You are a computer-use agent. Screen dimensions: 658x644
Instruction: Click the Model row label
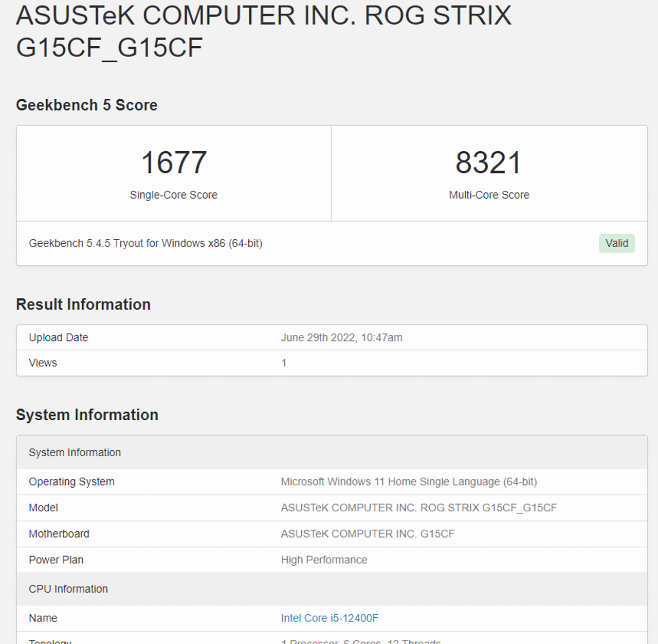[43, 508]
